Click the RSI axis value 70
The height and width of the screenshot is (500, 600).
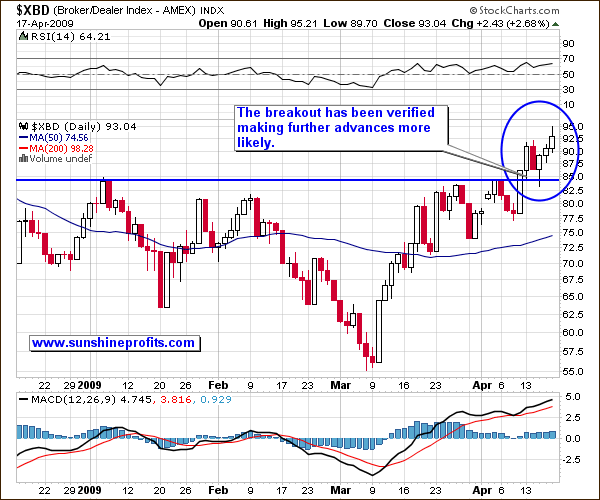568,59
